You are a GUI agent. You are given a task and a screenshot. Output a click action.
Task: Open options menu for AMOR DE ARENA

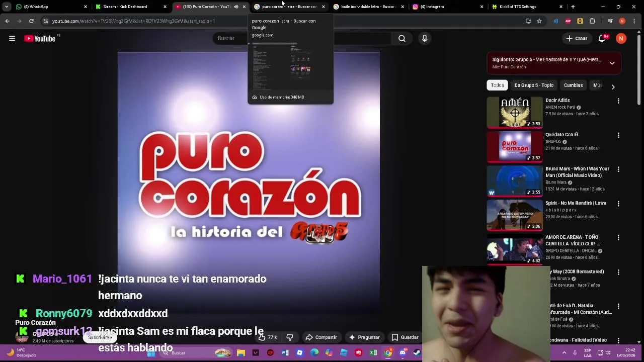618,238
